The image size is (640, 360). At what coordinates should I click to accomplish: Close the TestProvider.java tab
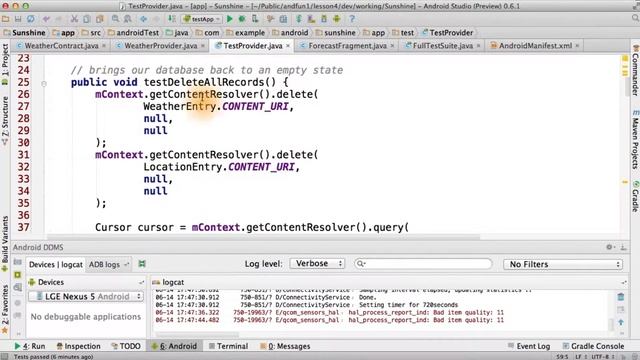pyautogui.click(x=288, y=46)
